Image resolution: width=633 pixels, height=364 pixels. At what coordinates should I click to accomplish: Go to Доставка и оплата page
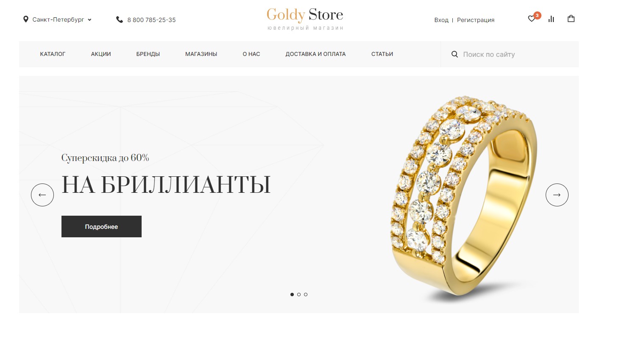pos(315,54)
